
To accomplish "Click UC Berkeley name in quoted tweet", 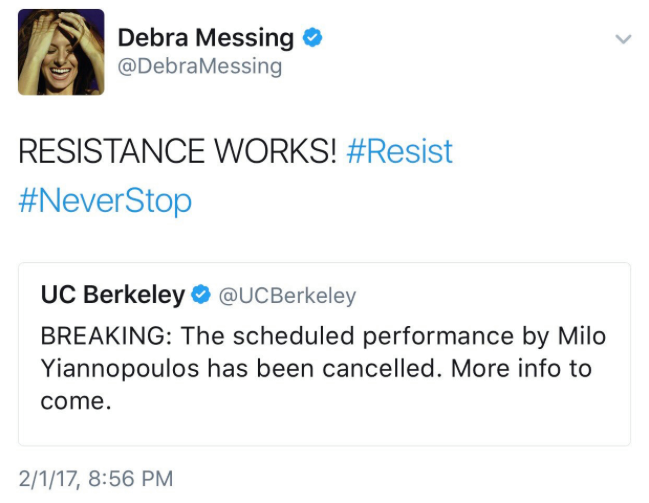I will [x=112, y=295].
